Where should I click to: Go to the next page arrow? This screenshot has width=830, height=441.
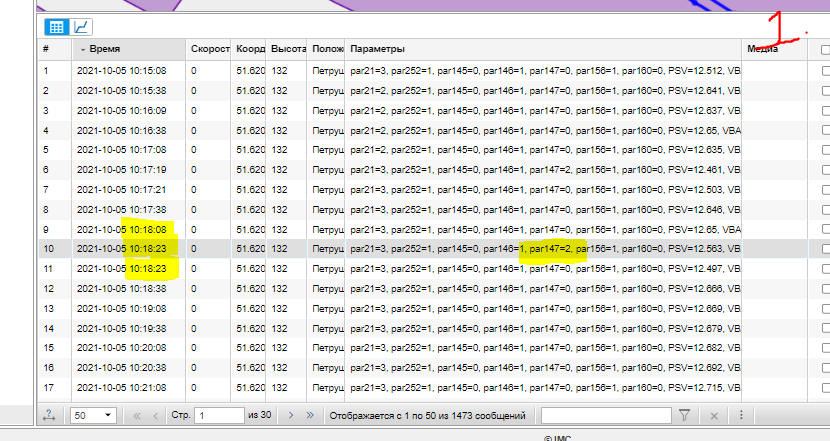(290, 415)
